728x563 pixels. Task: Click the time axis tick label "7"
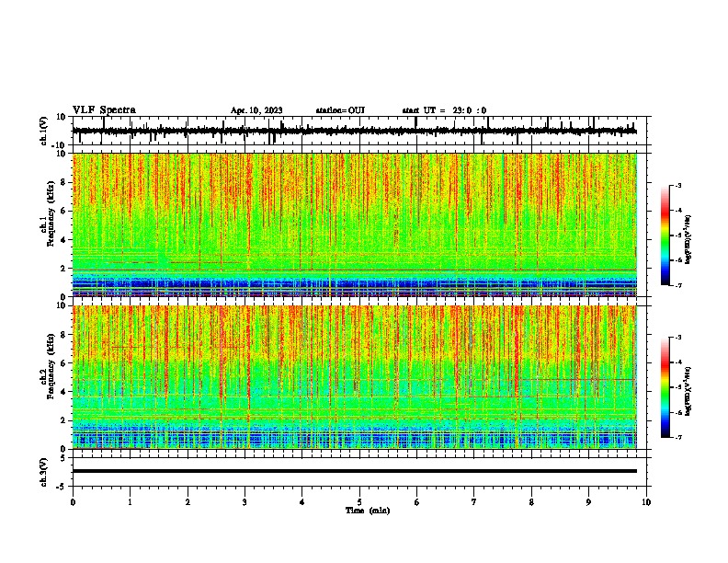474,502
